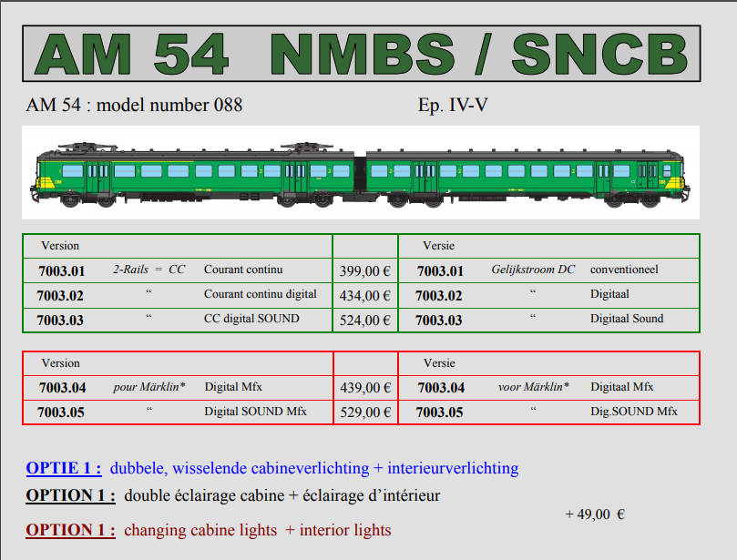Click Courant continu digital description
The width and height of the screenshot is (737, 560).
[261, 294]
